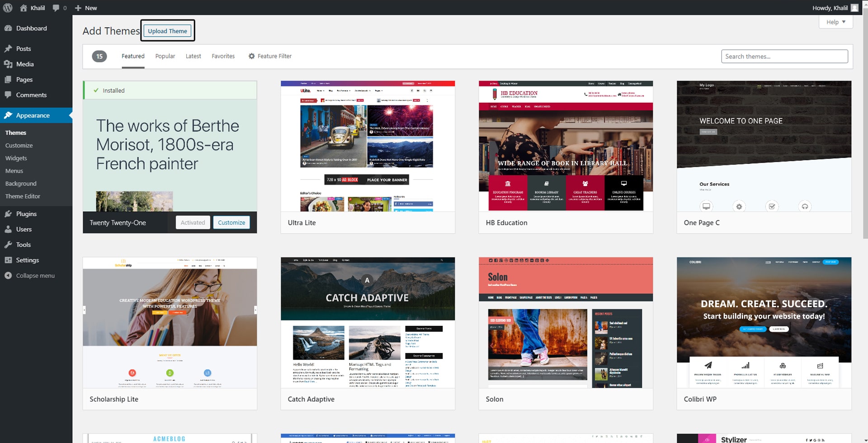Screen dimensions: 868x443
Task: Open the Howdy, Khalil account menu
Action: [834, 8]
